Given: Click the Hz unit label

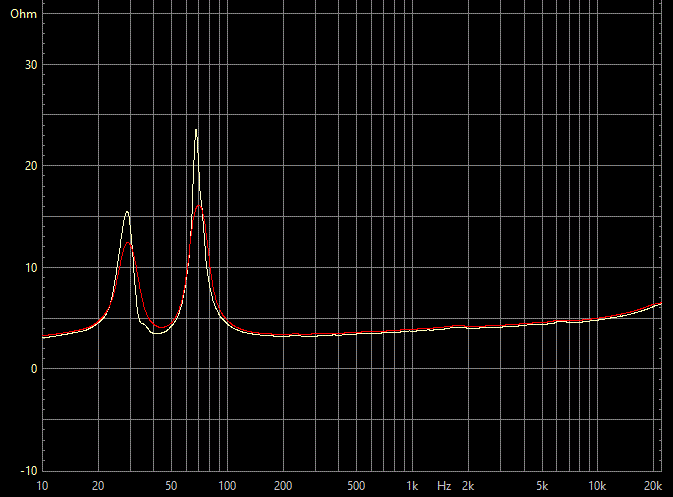Looking at the screenshot, I should pos(444,486).
